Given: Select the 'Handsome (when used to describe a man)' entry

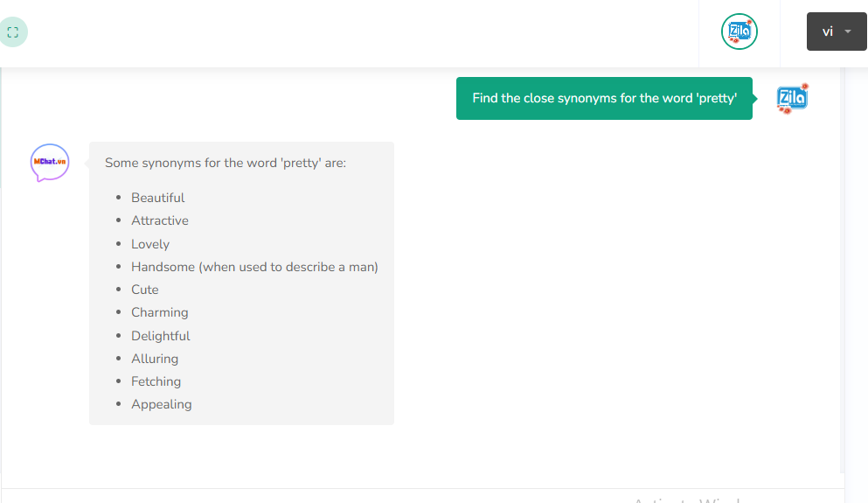Looking at the screenshot, I should [x=254, y=267].
